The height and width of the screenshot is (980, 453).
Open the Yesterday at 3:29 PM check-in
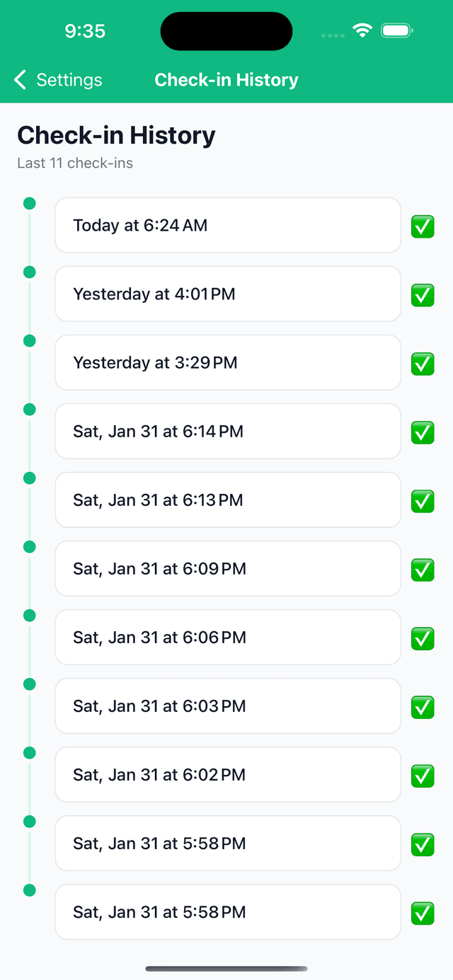(x=228, y=362)
